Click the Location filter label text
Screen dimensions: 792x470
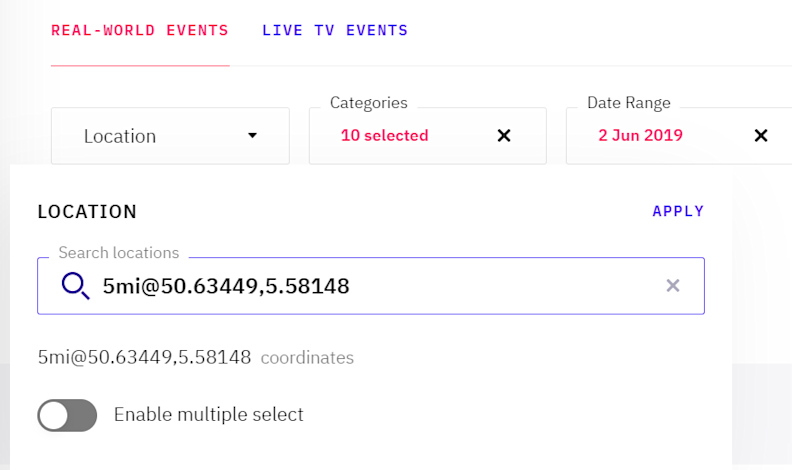[120, 136]
